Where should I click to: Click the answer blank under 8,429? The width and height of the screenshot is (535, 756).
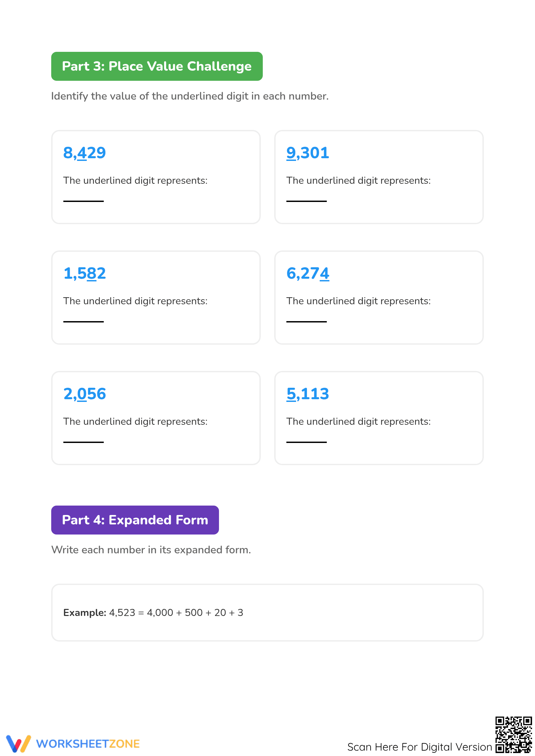point(84,201)
